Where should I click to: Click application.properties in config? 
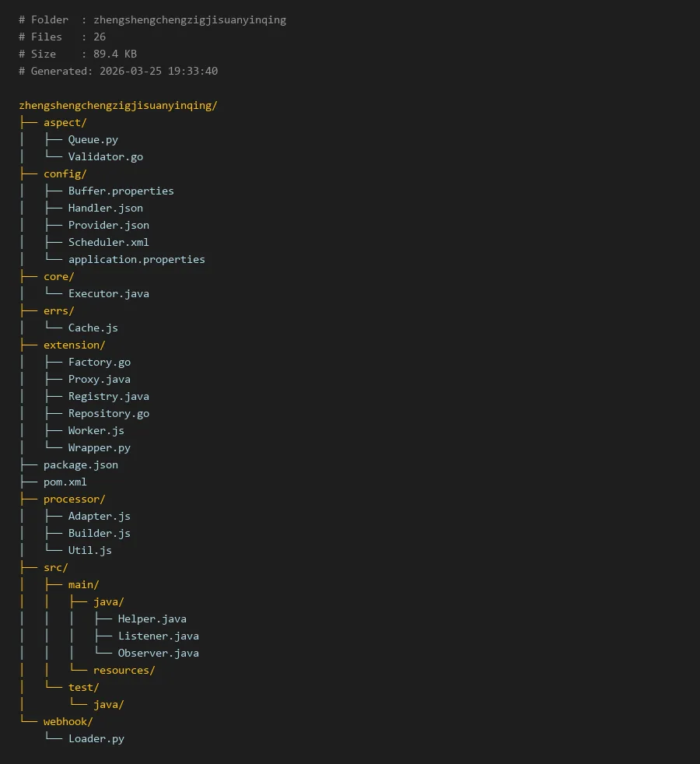click(x=136, y=259)
